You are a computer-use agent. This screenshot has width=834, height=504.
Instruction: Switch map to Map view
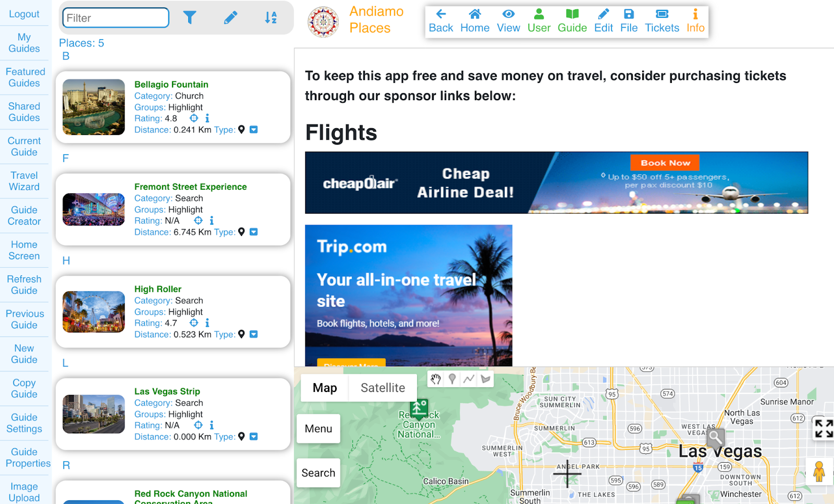coord(325,388)
